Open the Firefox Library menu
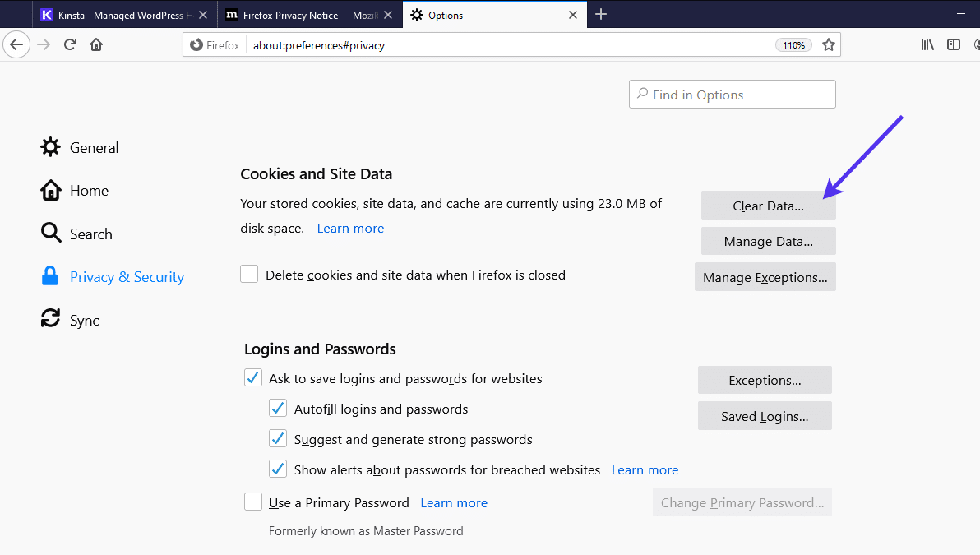Viewport: 980px width, 555px height. 927,44
